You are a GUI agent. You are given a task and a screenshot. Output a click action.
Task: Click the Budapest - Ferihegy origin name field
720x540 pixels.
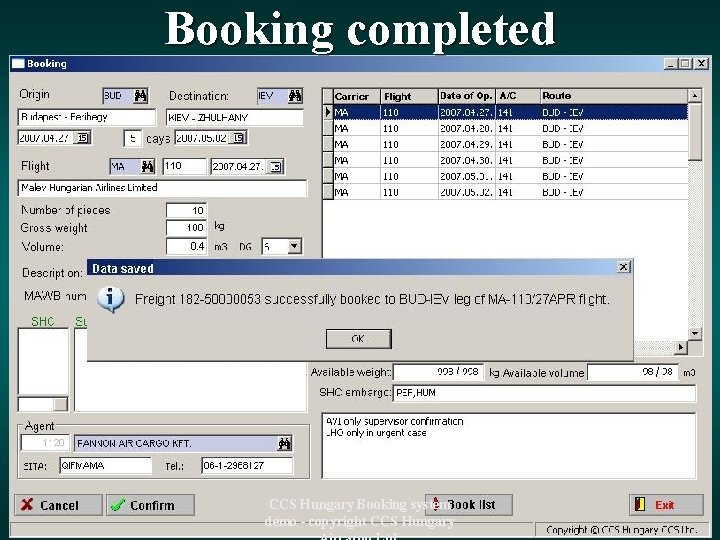(x=87, y=117)
